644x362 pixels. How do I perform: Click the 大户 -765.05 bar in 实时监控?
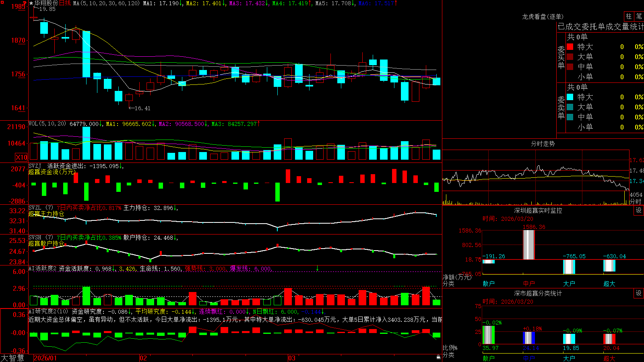pos(569,267)
